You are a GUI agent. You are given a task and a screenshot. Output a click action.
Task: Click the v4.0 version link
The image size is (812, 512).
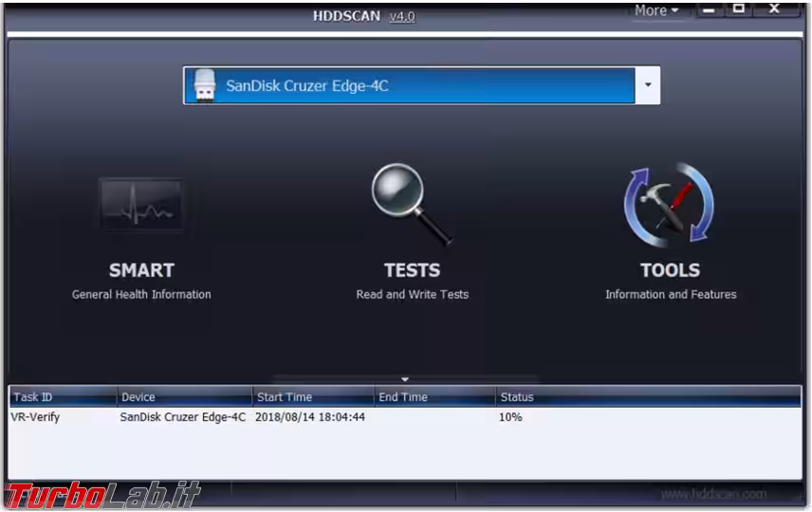point(402,16)
